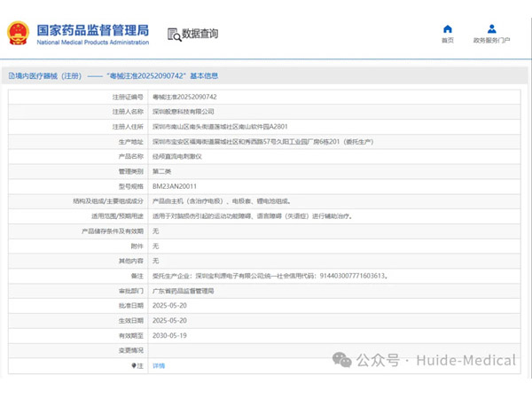The image size is (532, 399).
Task: Click the 国家药品监督管理局 site title
Action: (92, 28)
